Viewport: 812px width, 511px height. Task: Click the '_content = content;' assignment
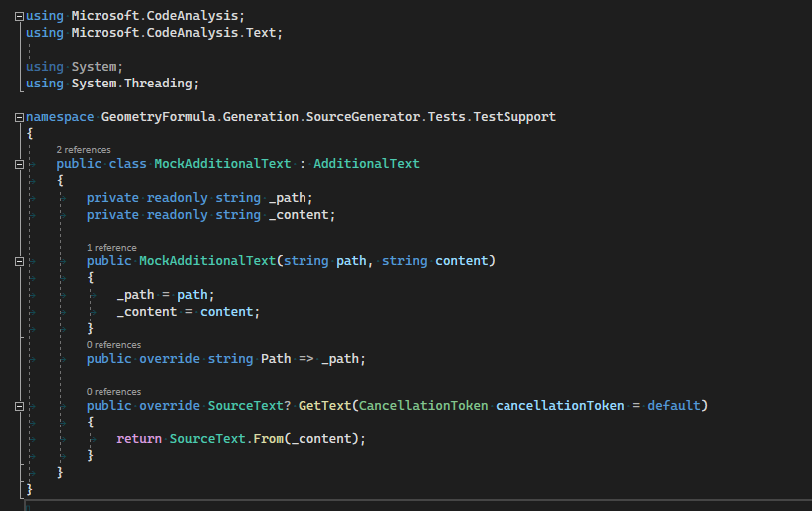[188, 312]
